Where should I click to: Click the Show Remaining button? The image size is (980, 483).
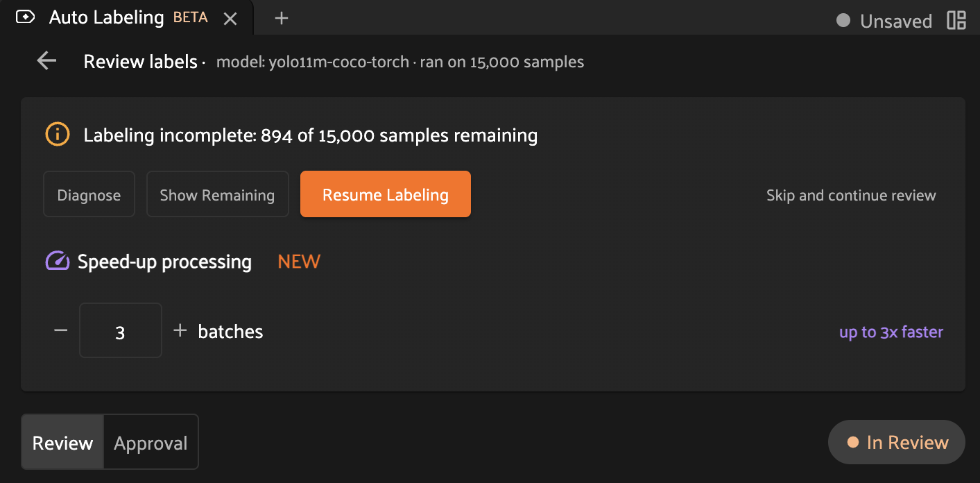217,195
